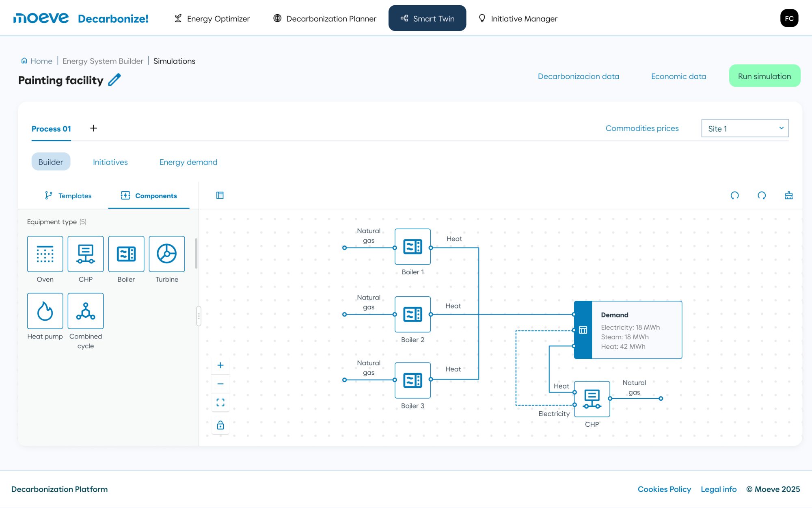Choose the Turbine equipment component

167,254
